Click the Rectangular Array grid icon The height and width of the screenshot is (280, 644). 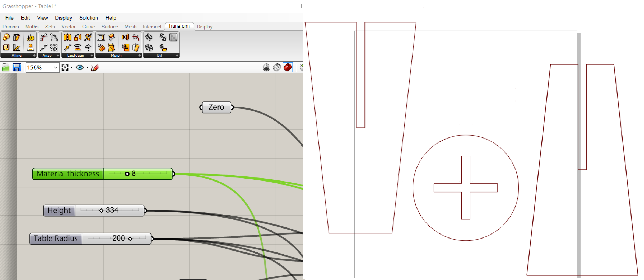click(x=54, y=47)
